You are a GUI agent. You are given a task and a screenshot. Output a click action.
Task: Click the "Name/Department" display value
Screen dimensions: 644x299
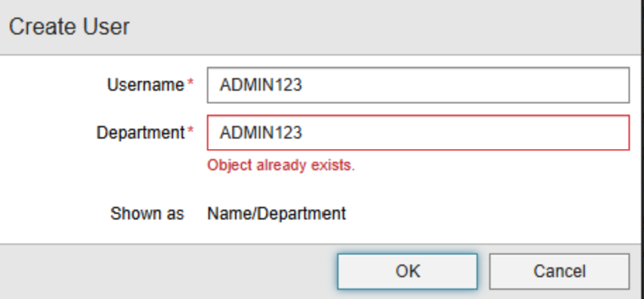277,214
